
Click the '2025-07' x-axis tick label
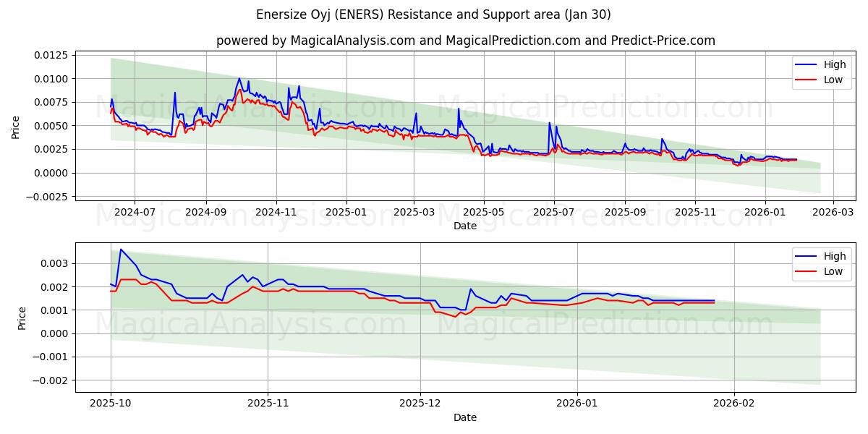[x=554, y=213]
